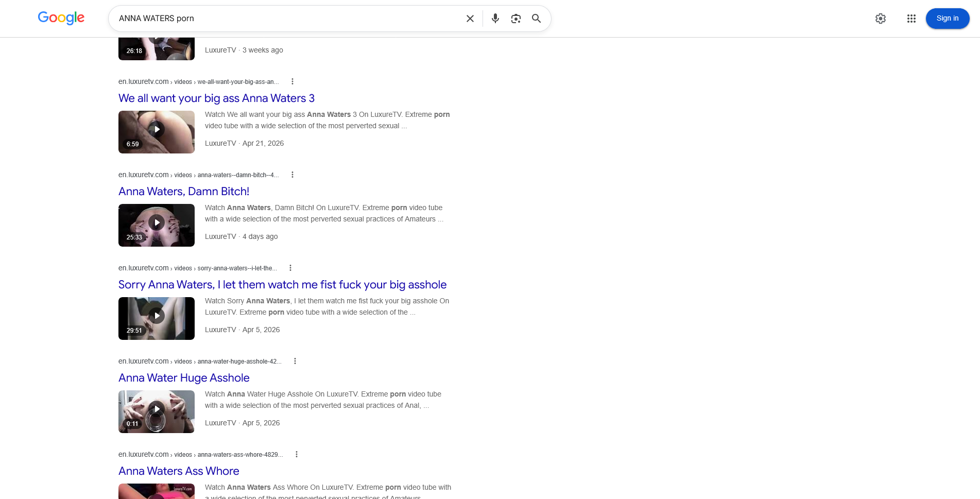Open the breadcrumb URL above the 6:59 video result

coord(199,81)
